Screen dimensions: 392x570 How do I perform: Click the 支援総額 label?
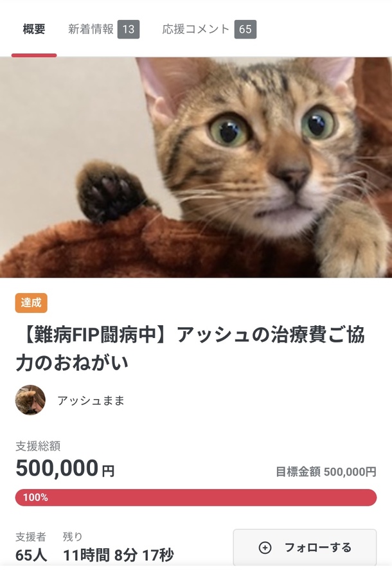(x=38, y=446)
